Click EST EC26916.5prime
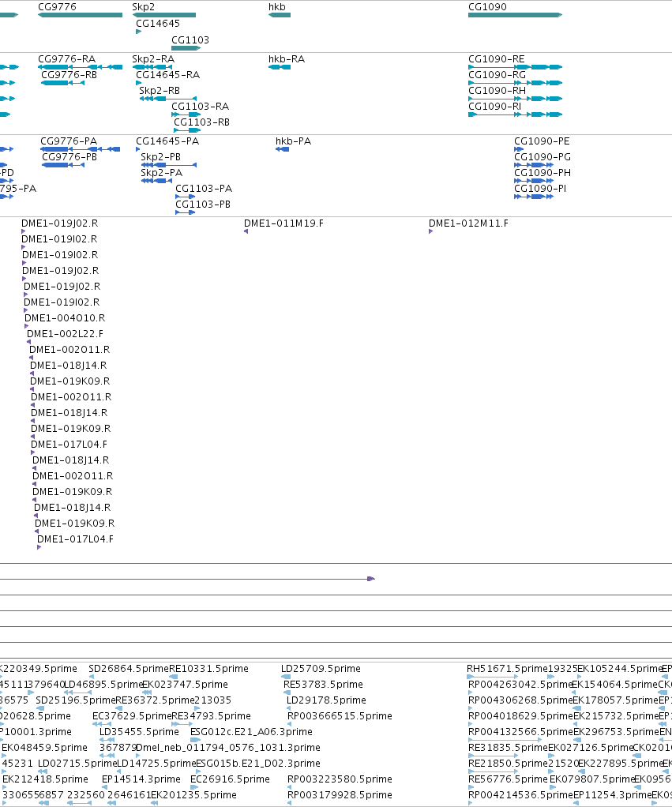 [230, 779]
